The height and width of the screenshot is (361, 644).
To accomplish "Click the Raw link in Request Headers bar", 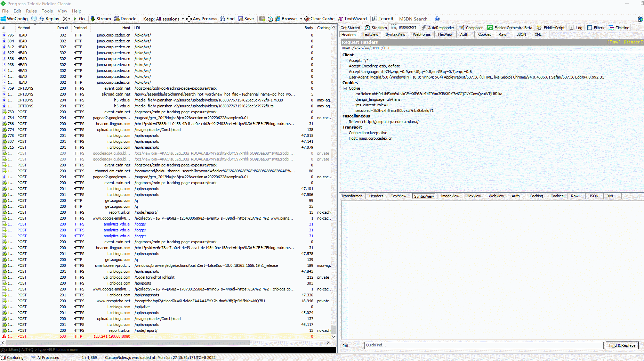I will (x=614, y=42).
